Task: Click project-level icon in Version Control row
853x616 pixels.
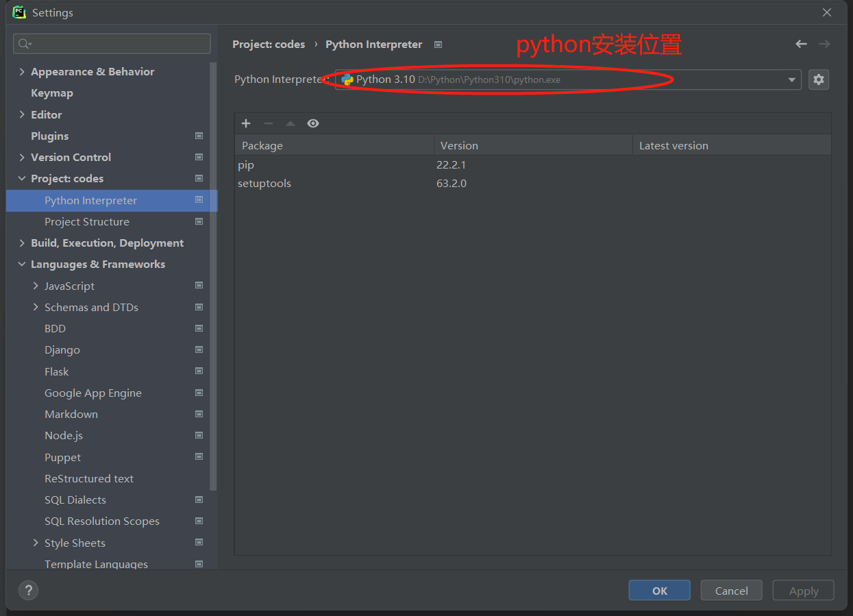Action: point(199,157)
